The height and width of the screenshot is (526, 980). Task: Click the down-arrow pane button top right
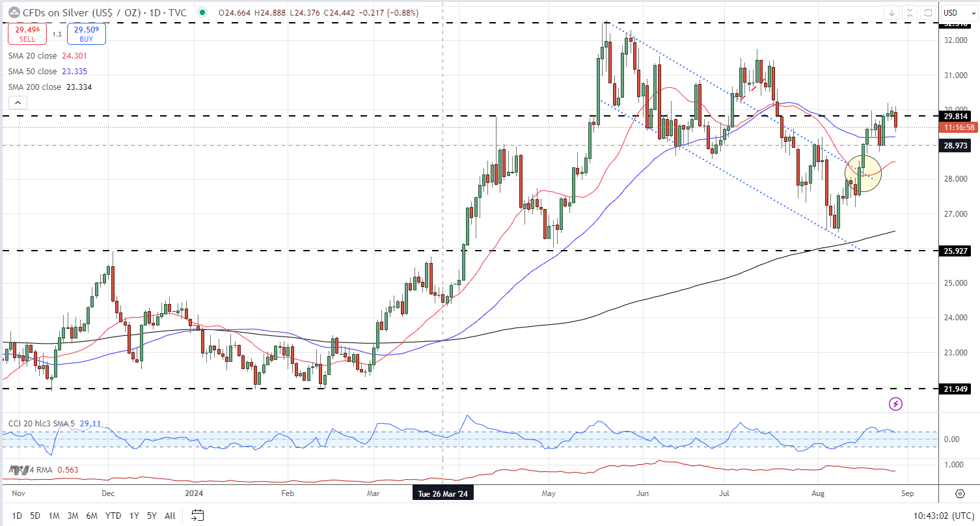coord(891,12)
